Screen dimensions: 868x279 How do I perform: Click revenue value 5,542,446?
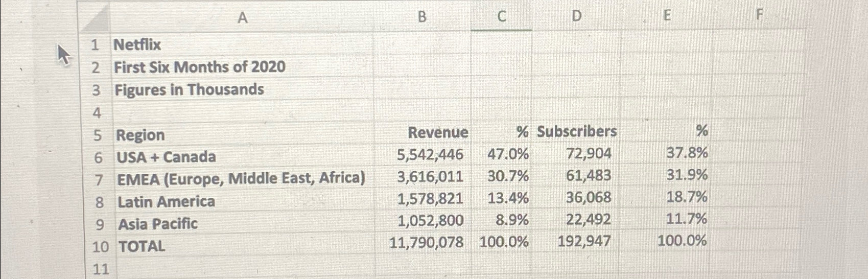coord(424,155)
